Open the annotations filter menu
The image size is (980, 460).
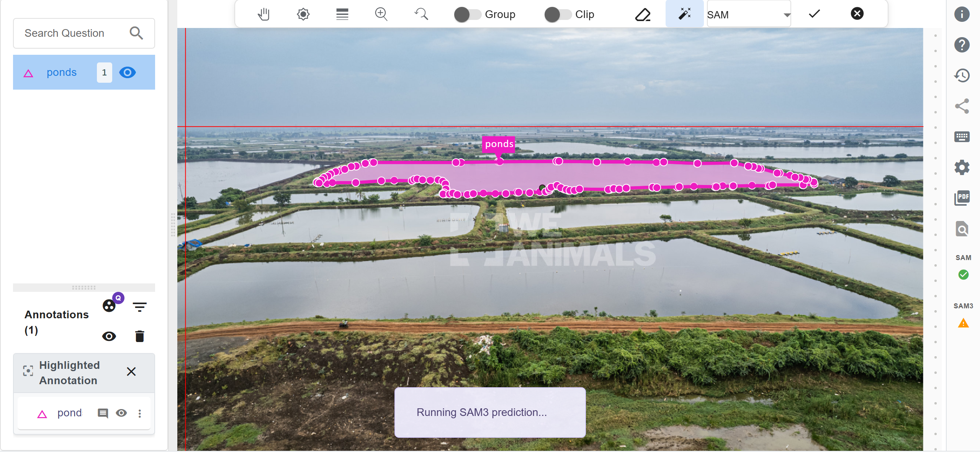[139, 307]
